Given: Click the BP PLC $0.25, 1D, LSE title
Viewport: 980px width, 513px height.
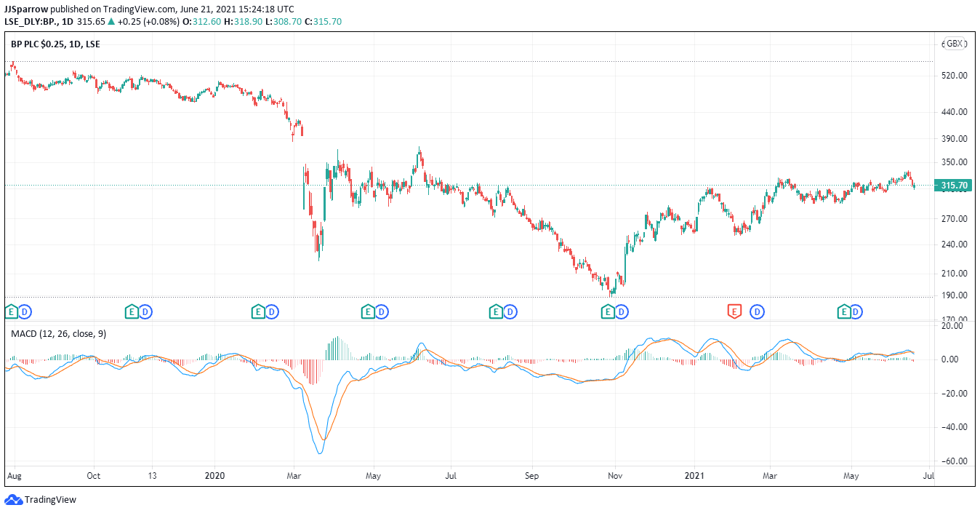Looking at the screenshot, I should (55, 44).
